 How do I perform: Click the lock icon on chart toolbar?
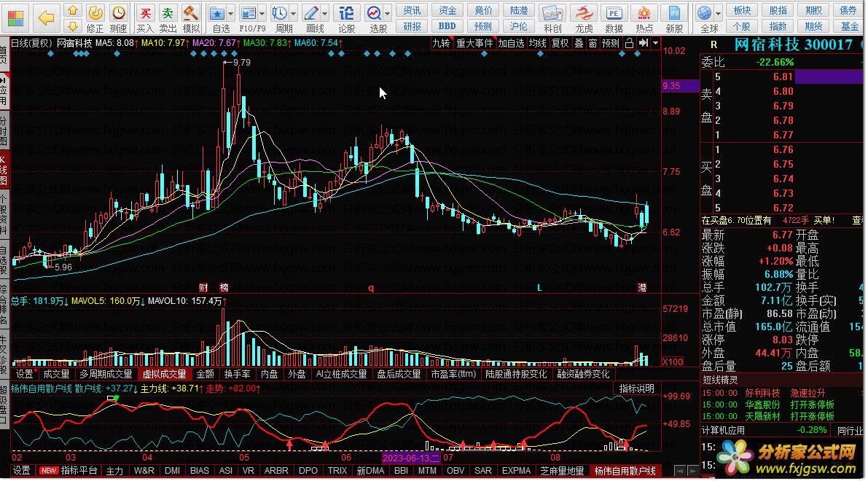click(630, 43)
